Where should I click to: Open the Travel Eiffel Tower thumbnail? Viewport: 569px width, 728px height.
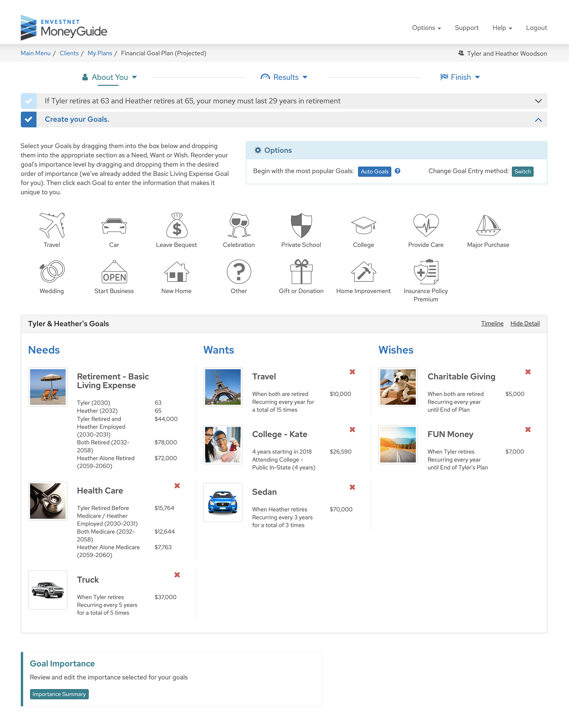[x=223, y=387]
